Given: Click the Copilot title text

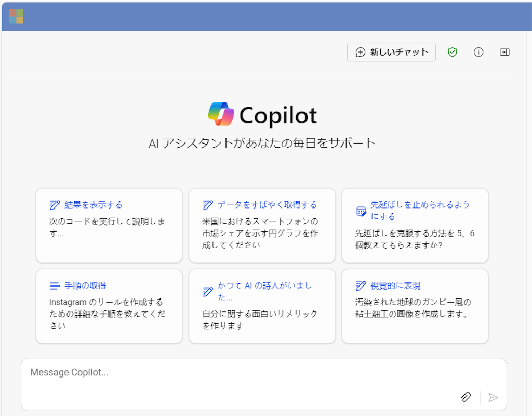Looking at the screenshot, I should [x=278, y=115].
